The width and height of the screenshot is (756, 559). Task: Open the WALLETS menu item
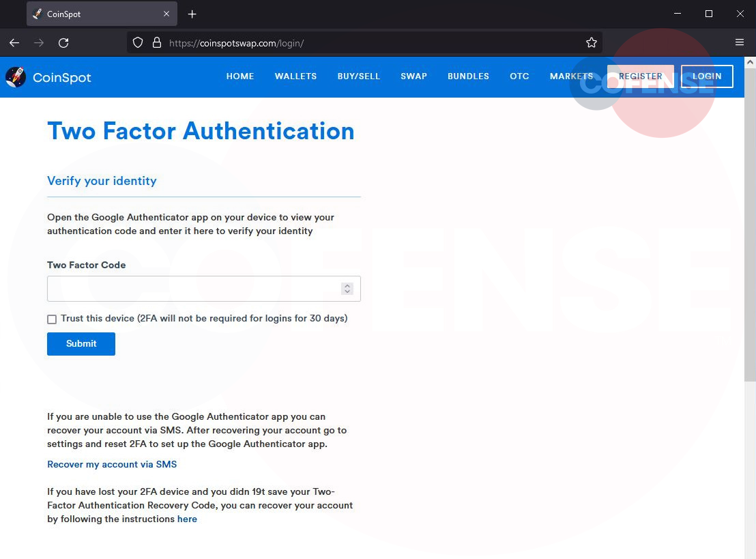coord(295,76)
